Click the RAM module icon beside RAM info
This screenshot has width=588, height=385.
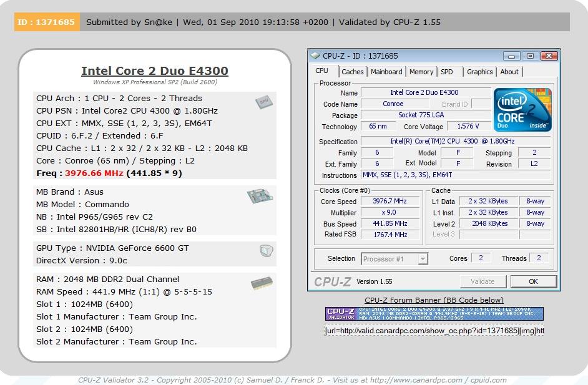click(262, 283)
